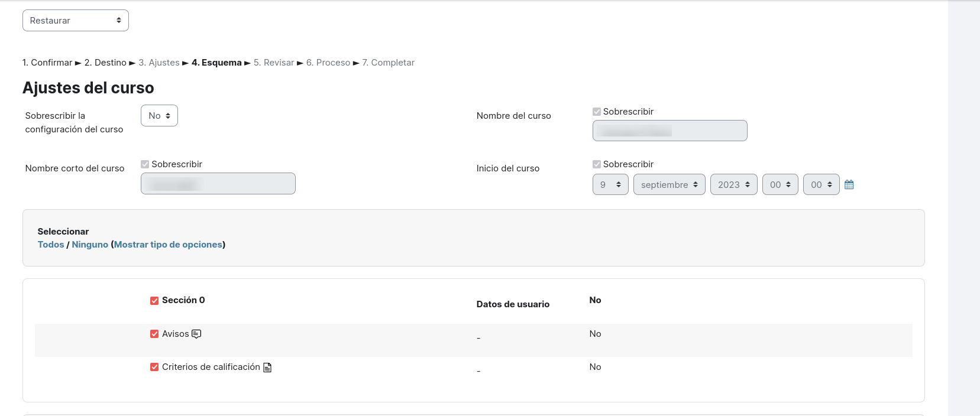Uncheck the Criterios de calificación checkbox
The width and height of the screenshot is (980, 416).
[x=154, y=367]
